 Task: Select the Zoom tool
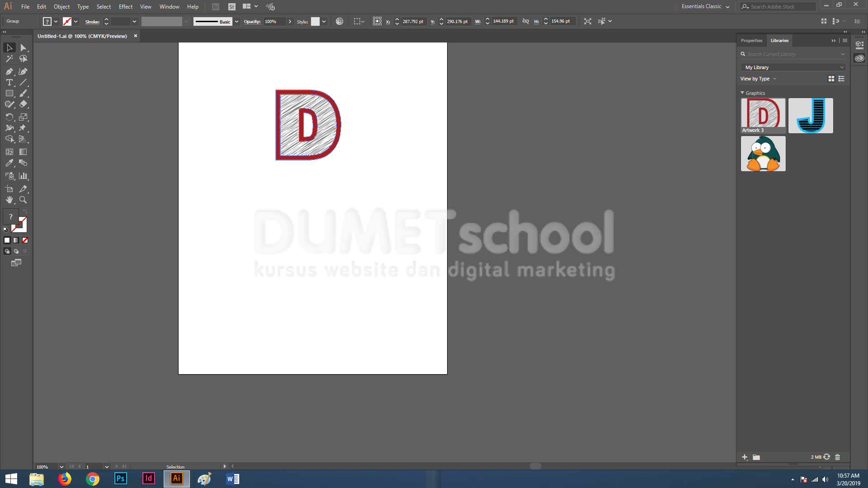[23, 200]
